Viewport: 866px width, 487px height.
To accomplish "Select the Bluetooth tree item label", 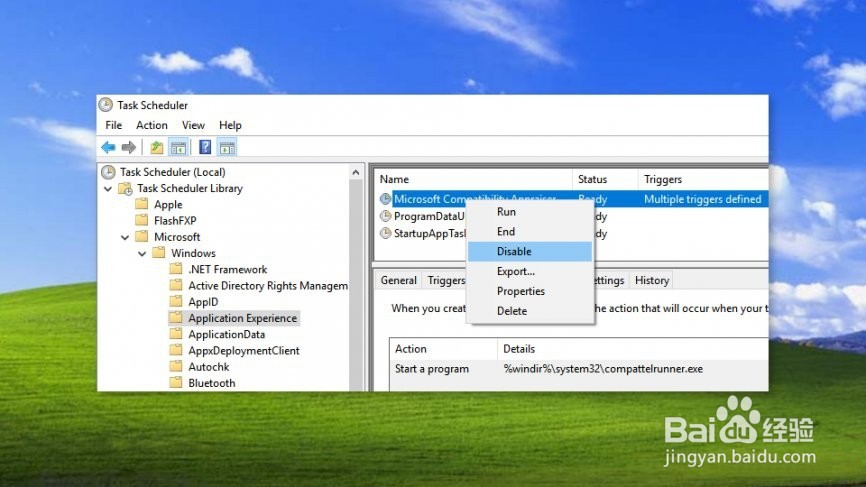I will click(212, 383).
